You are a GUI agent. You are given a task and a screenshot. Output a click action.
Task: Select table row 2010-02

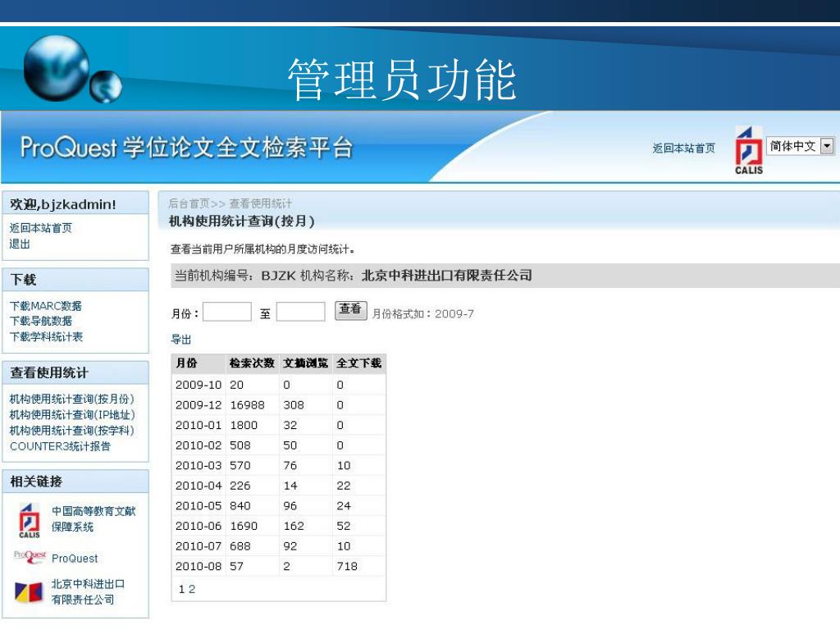pos(279,445)
